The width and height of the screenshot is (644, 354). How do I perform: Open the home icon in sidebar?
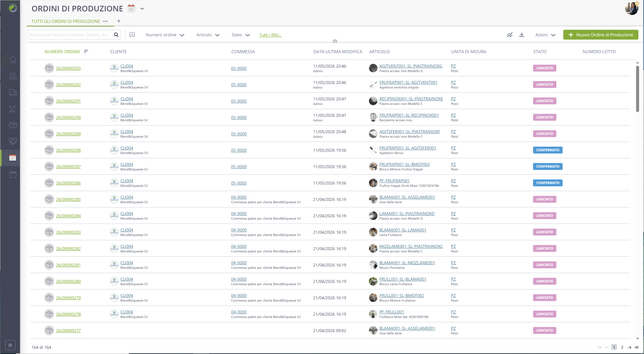tap(13, 60)
